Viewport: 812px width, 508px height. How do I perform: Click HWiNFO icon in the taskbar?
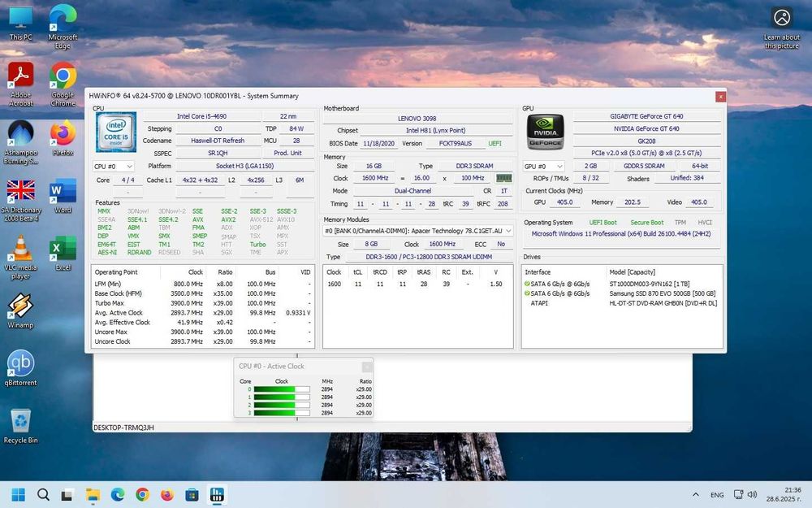click(217, 494)
